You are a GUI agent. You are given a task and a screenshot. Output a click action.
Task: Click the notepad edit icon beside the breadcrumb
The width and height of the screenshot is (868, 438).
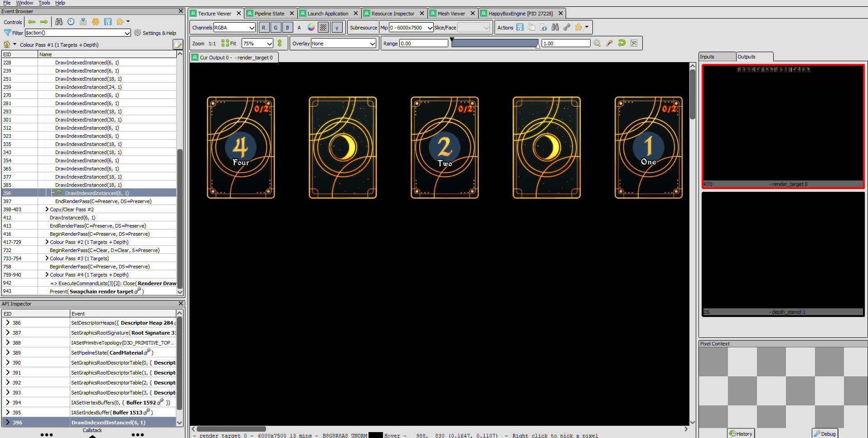[x=178, y=44]
